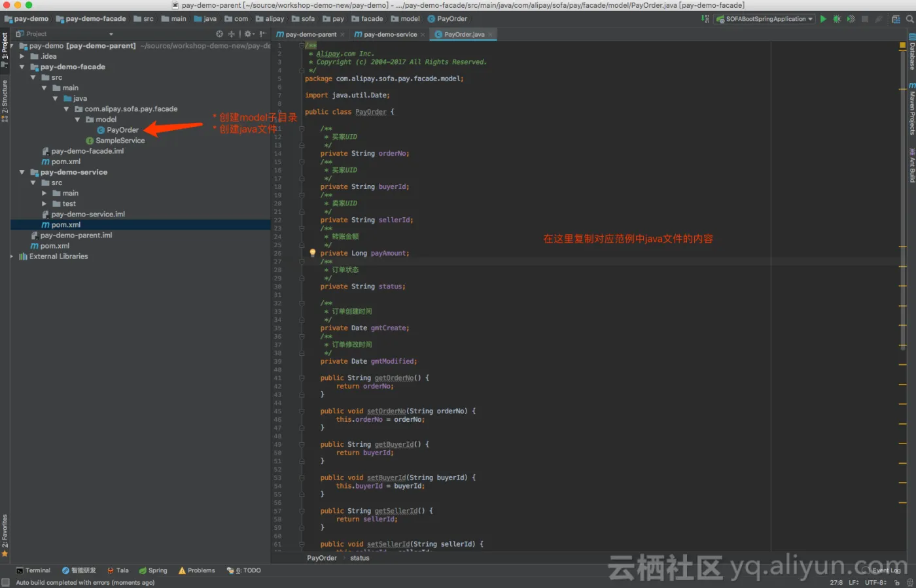
Task: Start debugging with the bug icon
Action: point(837,19)
